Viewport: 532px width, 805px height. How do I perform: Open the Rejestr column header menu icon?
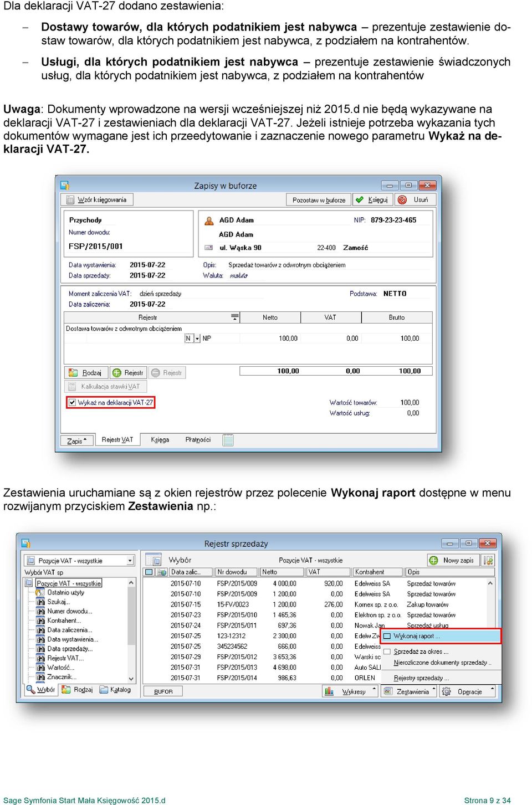pos(235,317)
